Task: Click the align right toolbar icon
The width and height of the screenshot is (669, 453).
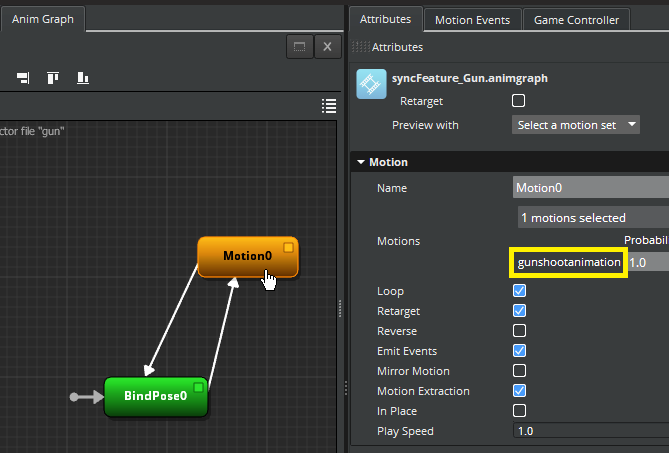Action: [x=23, y=78]
